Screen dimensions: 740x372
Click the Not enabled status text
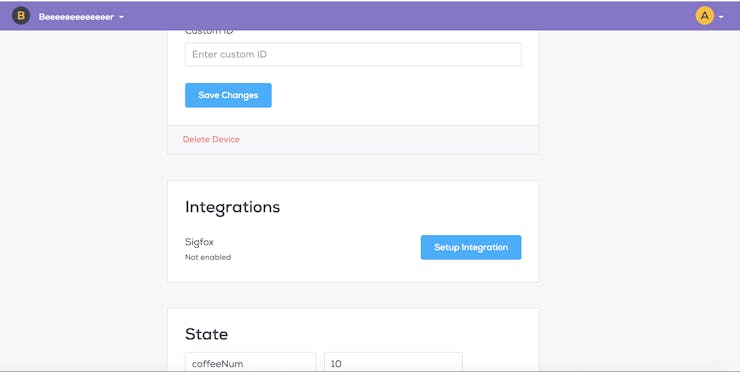[208, 257]
